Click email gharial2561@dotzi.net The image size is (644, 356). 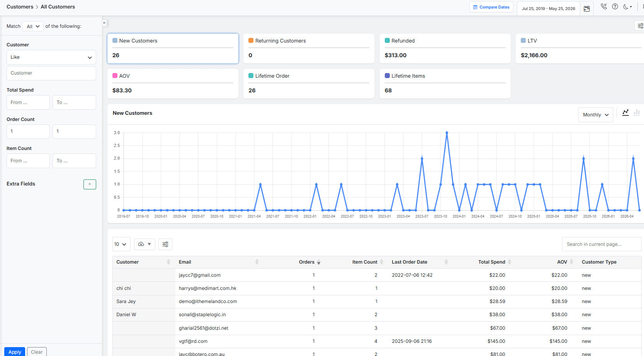pyautogui.click(x=204, y=328)
